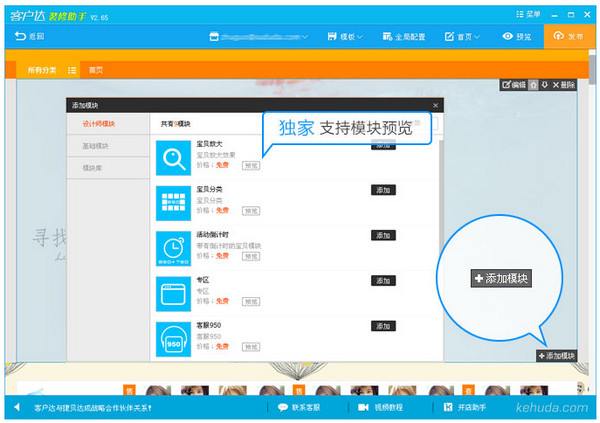Click the small 添加模块 button at canvas corner
The height and width of the screenshot is (423, 600).
tap(557, 356)
